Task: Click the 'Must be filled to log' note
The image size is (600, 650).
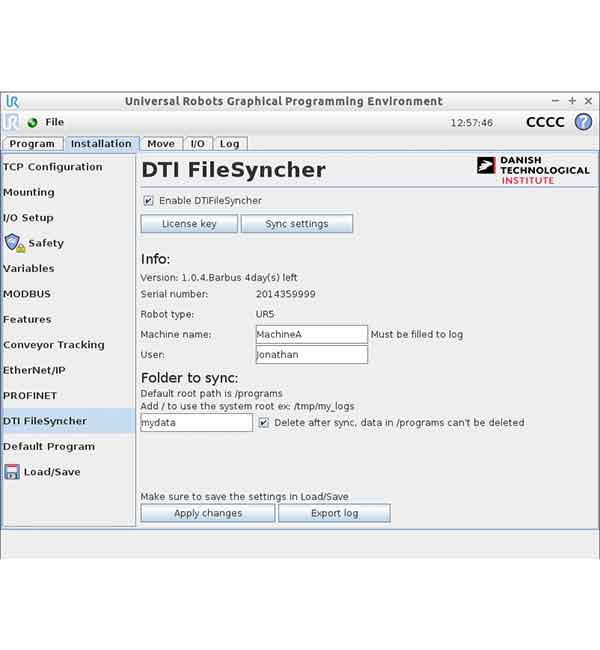Action: [x=417, y=334]
